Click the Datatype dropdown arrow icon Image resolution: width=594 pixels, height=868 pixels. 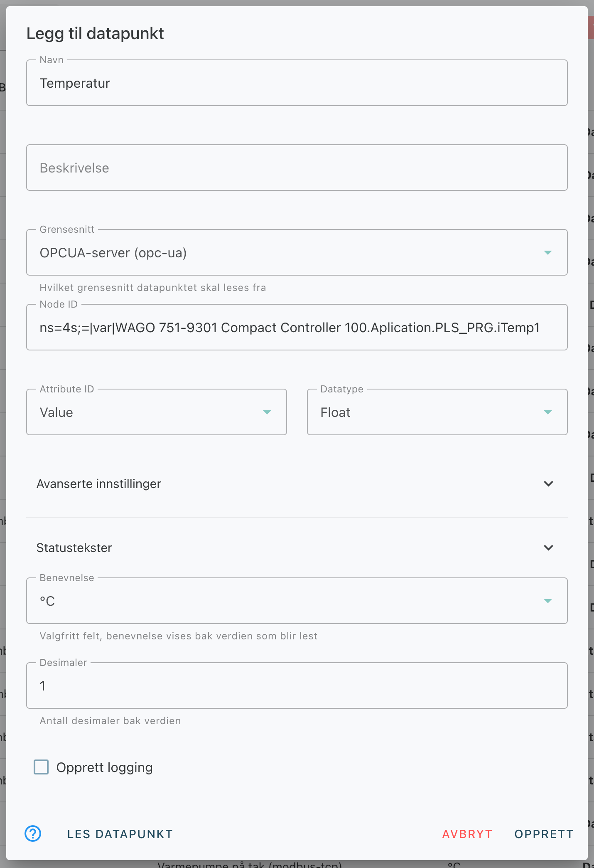click(548, 412)
